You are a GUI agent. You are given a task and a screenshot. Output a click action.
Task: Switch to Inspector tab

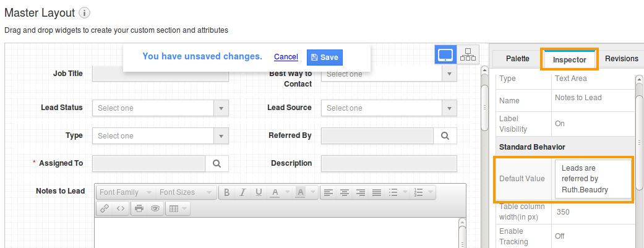pyautogui.click(x=569, y=59)
